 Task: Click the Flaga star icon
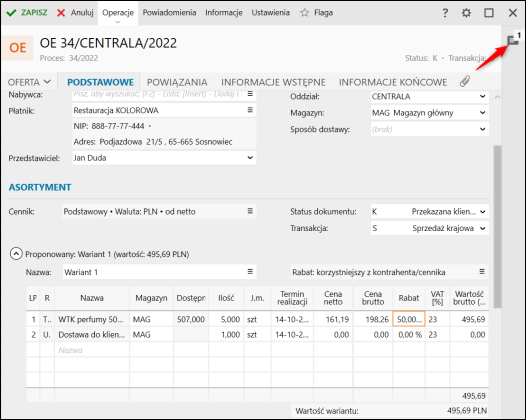(x=305, y=13)
